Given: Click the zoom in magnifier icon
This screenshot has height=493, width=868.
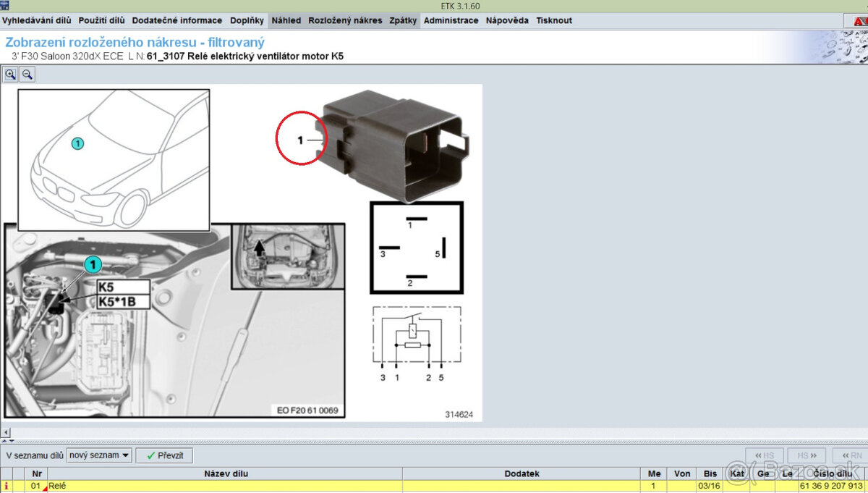Looking at the screenshot, I should tap(10, 74).
